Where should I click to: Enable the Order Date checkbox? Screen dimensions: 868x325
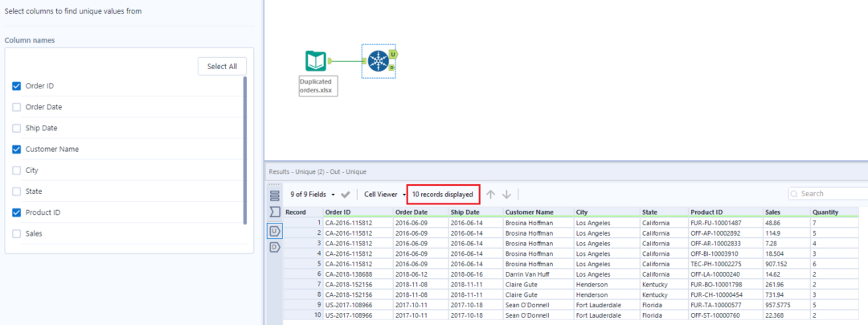(17, 107)
